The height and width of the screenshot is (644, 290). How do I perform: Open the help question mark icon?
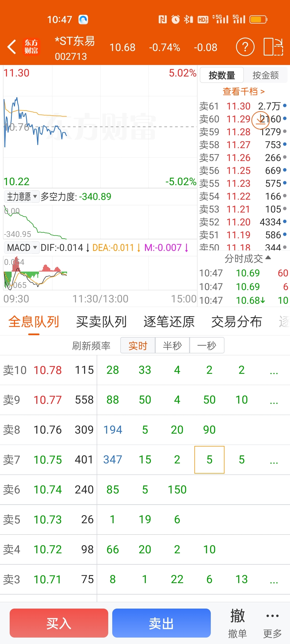click(x=245, y=47)
